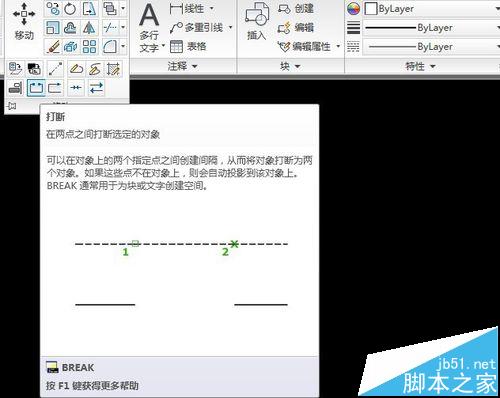The image size is (500, 398).
Task: Select the Mirror tool icon
Action: (x=89, y=28)
